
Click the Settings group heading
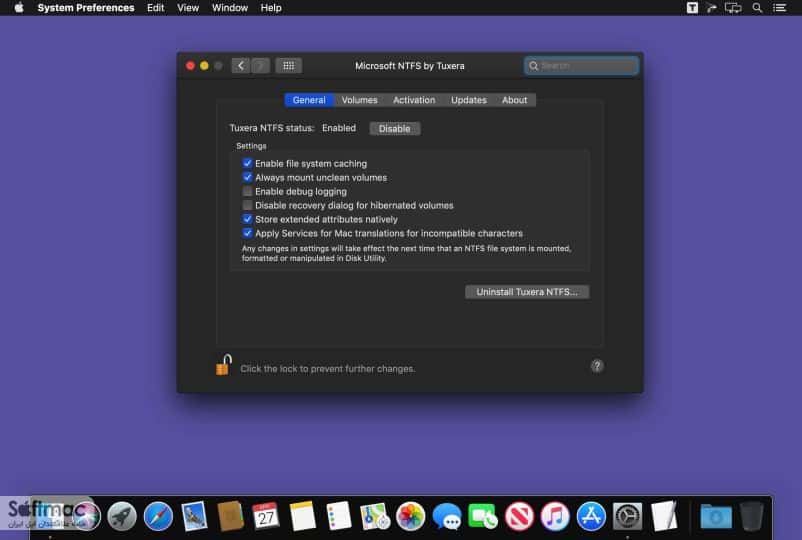[251, 146]
